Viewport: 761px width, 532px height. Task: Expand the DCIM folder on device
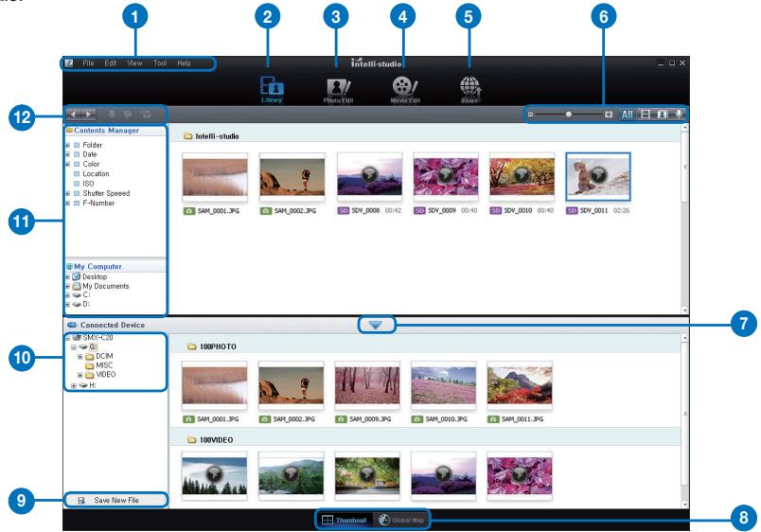point(80,356)
